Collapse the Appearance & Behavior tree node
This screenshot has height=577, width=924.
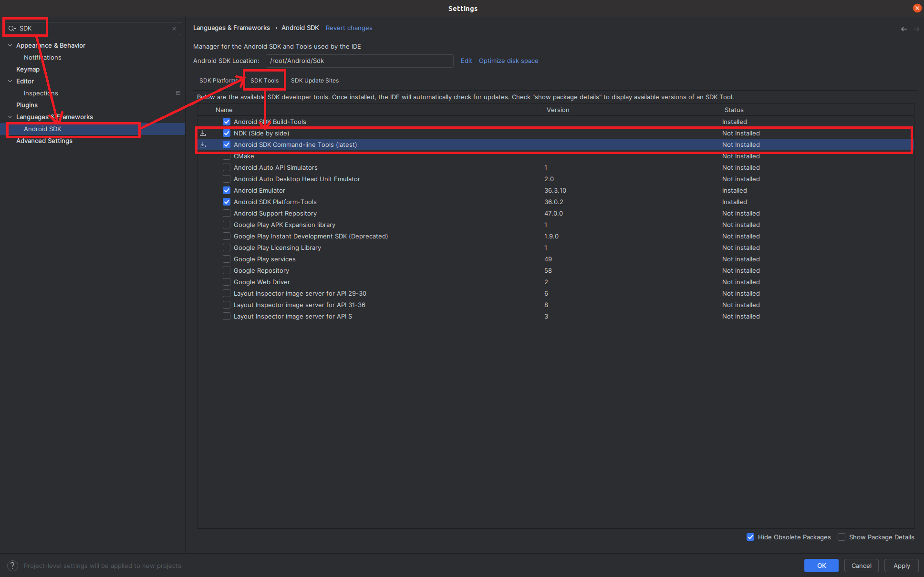coord(10,45)
